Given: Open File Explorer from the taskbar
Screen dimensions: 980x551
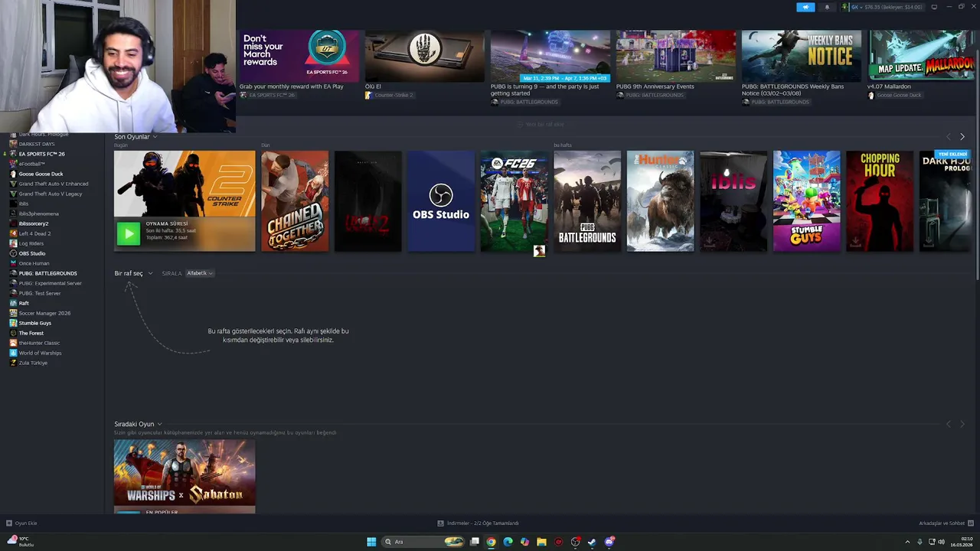Looking at the screenshot, I should pos(541,542).
